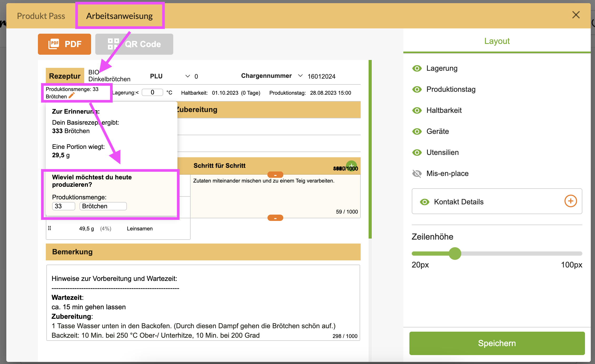Toggle visibility of Kontakt Details
The height and width of the screenshot is (364, 595).
click(x=424, y=202)
